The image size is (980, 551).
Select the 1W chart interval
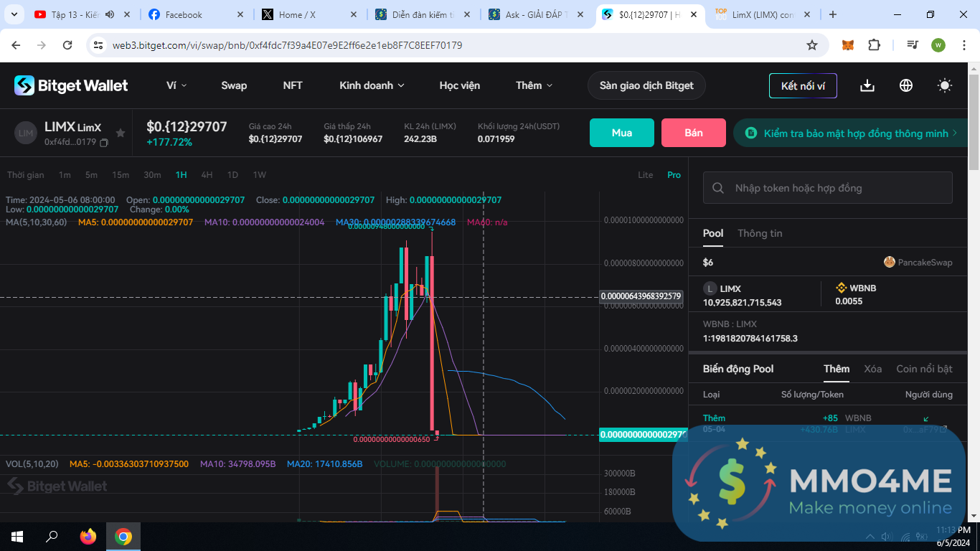[x=259, y=175]
